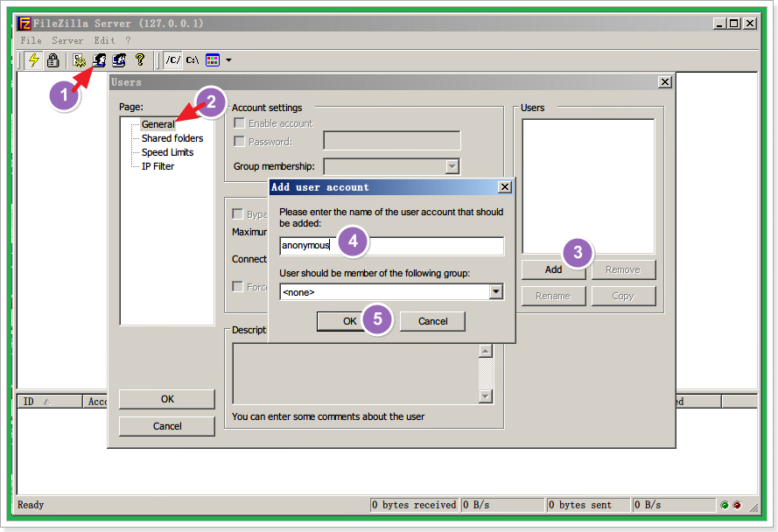Open the Edit menu
Viewport: 778px width, 532px height.
105,41
